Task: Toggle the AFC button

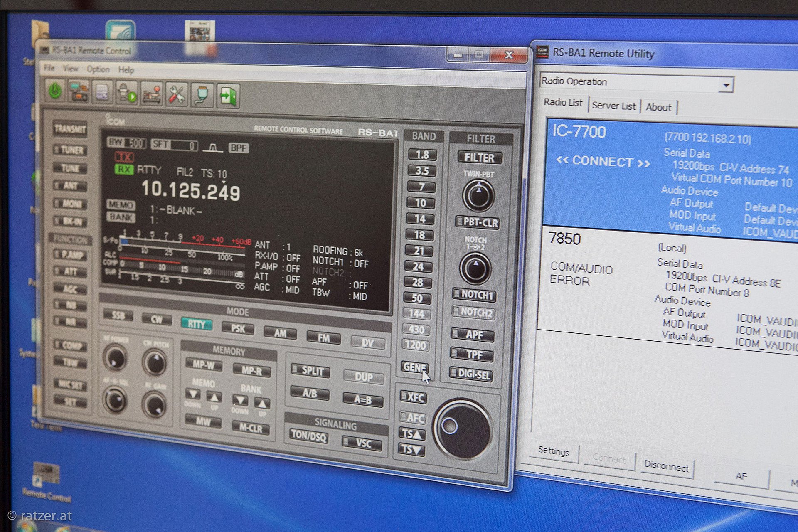Action: 412,418
